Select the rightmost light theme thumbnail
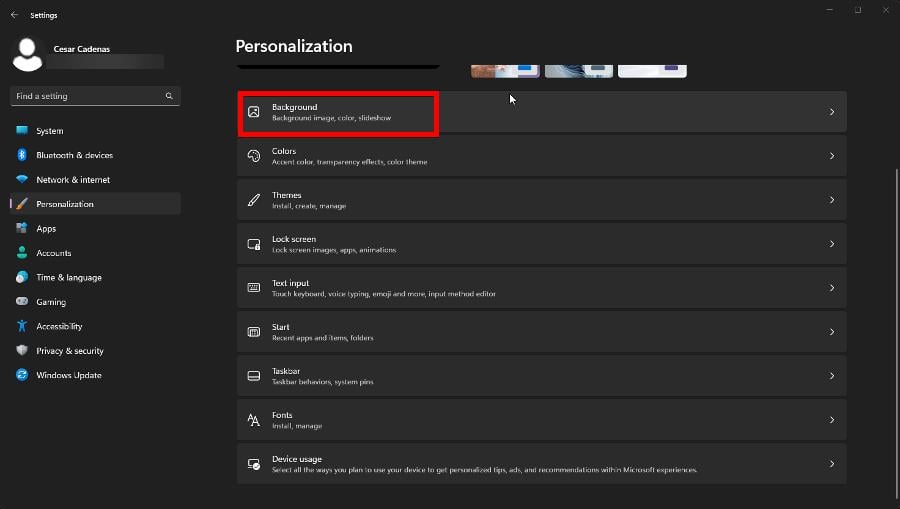 point(652,71)
